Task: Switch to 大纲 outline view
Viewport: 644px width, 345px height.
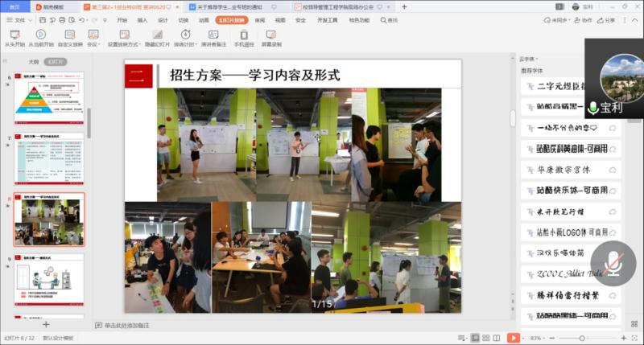Action: pos(33,61)
